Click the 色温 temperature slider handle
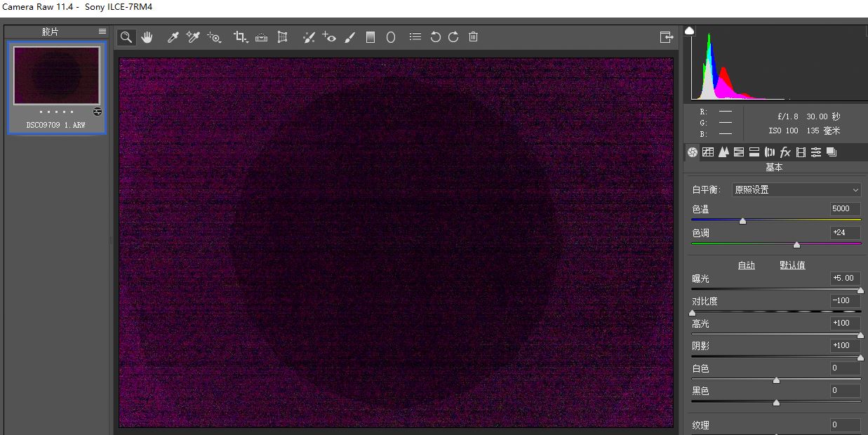 click(x=742, y=221)
